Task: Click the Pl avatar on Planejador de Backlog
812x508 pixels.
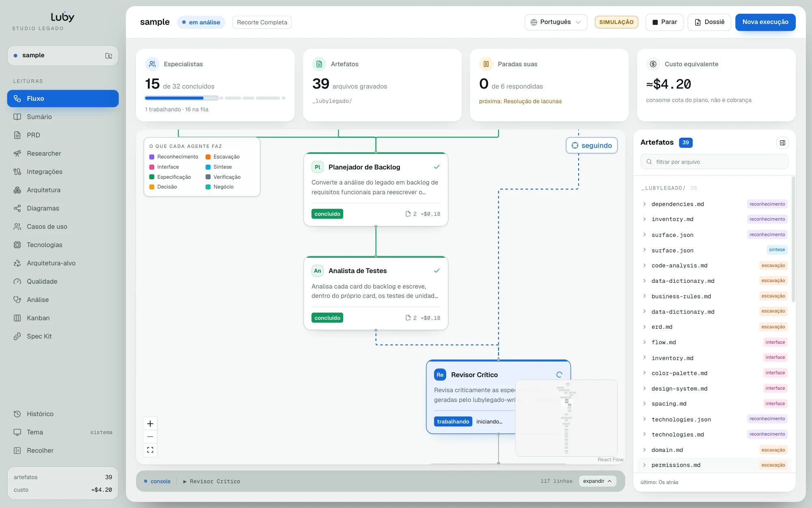Action: point(317,167)
